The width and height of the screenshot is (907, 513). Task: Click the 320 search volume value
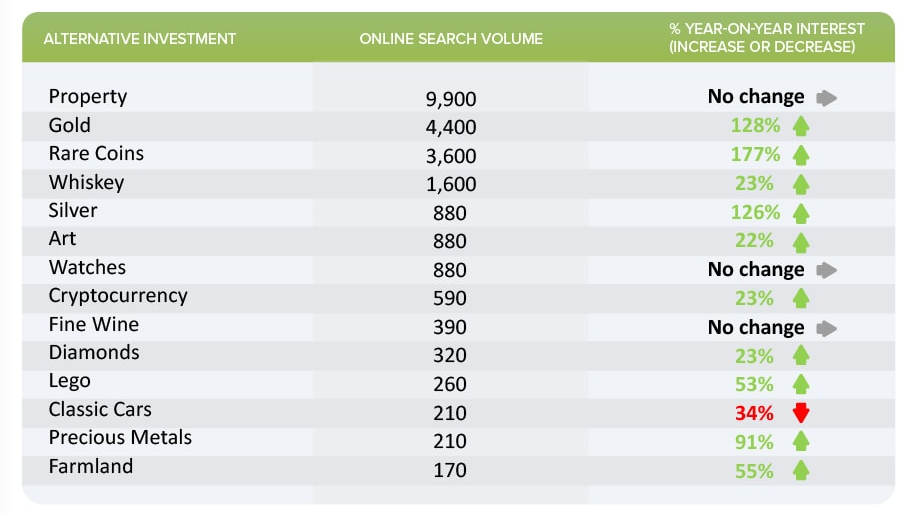coord(450,355)
